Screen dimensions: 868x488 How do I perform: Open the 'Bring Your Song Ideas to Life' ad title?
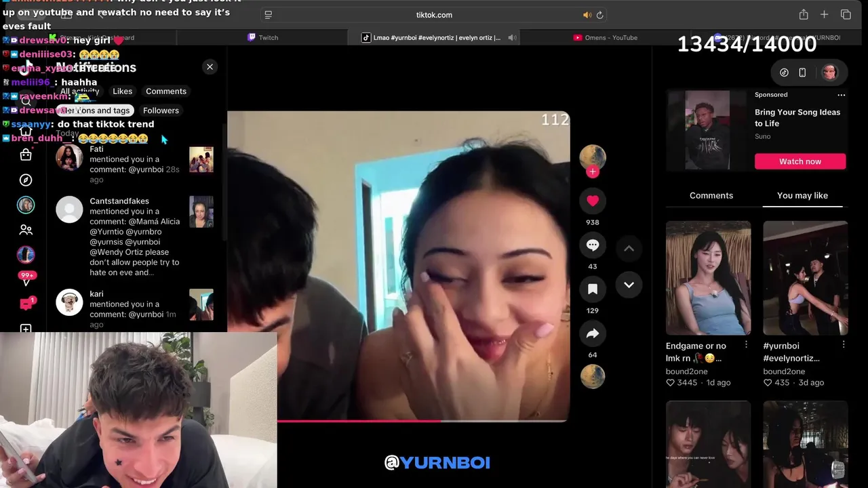tap(797, 118)
